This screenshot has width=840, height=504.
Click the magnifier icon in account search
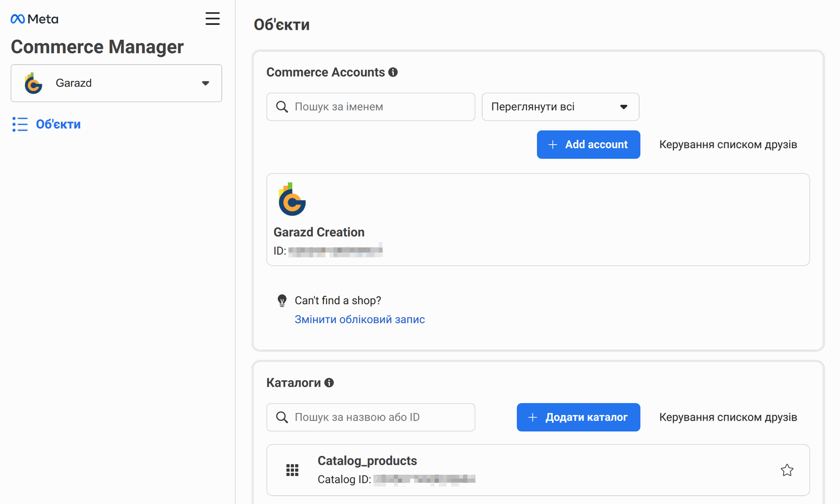(282, 107)
